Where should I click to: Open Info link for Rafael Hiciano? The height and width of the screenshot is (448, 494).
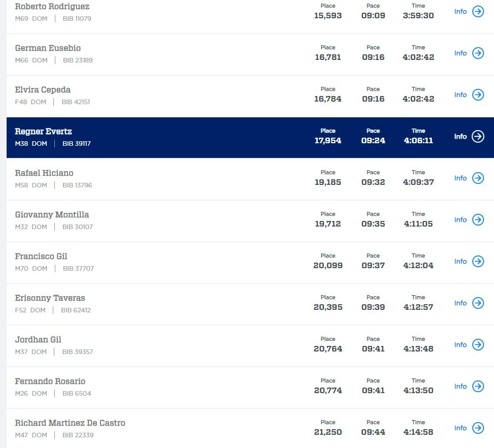click(460, 178)
